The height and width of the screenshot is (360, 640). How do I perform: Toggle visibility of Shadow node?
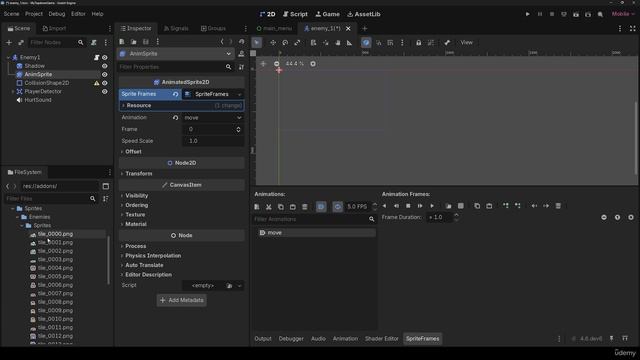(105, 66)
